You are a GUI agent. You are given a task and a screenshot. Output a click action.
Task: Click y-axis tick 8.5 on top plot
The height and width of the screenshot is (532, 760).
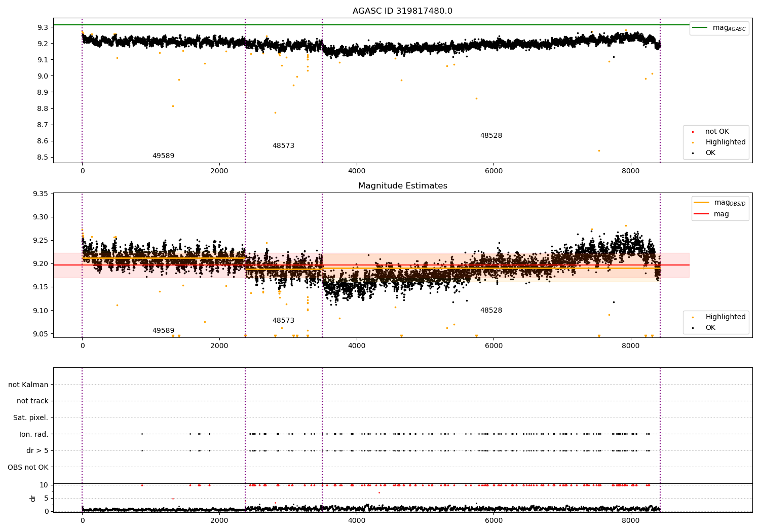[44, 158]
